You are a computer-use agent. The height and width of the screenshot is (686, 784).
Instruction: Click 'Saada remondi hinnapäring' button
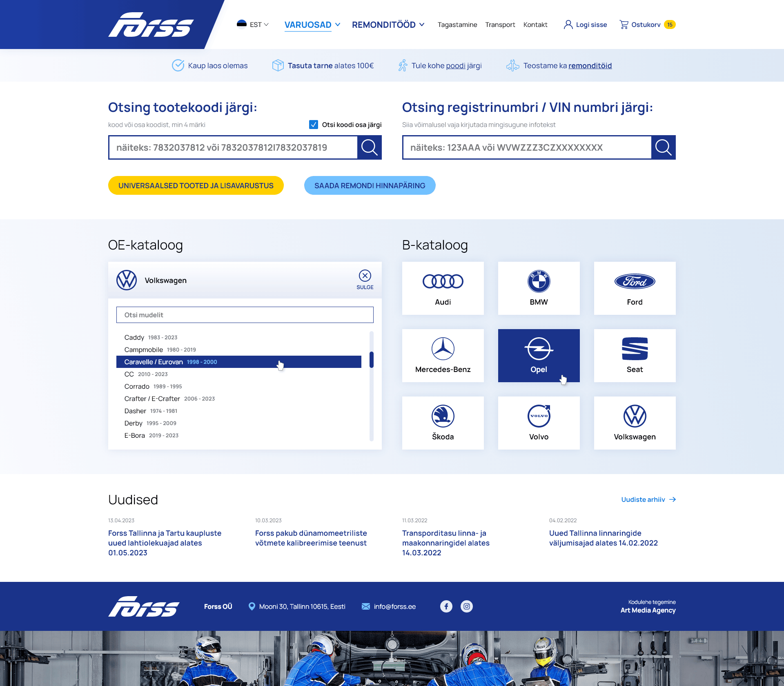[370, 185]
